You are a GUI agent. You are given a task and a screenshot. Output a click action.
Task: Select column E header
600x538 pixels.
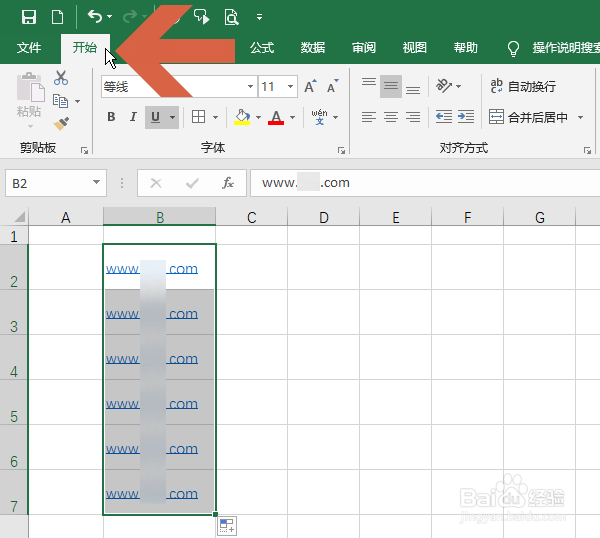coord(395,217)
